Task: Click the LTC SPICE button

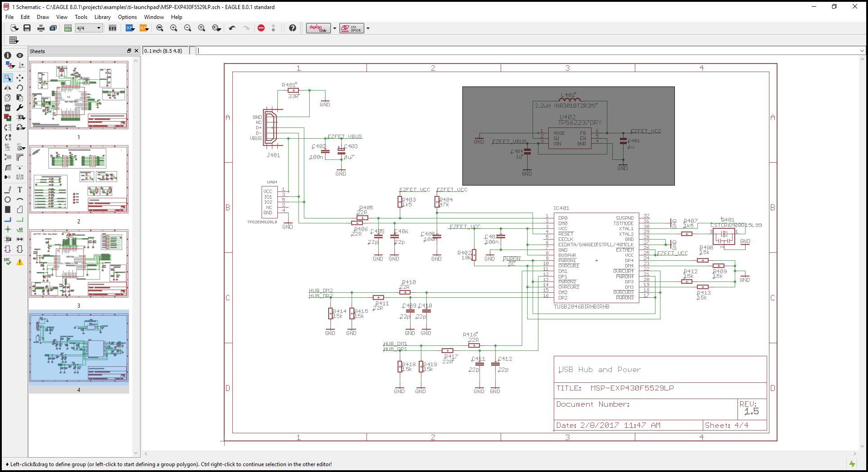Action: pos(352,28)
